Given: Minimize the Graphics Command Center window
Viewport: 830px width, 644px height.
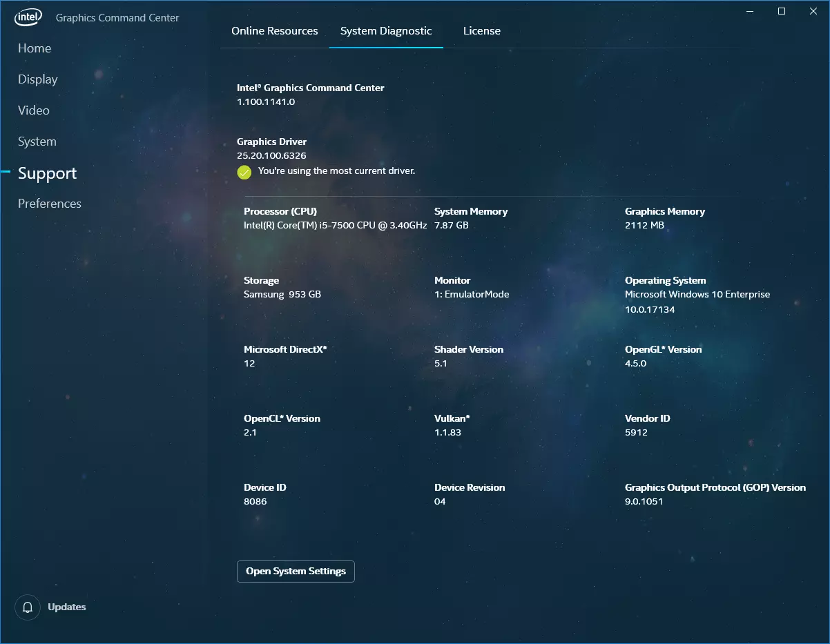Looking at the screenshot, I should [x=751, y=11].
